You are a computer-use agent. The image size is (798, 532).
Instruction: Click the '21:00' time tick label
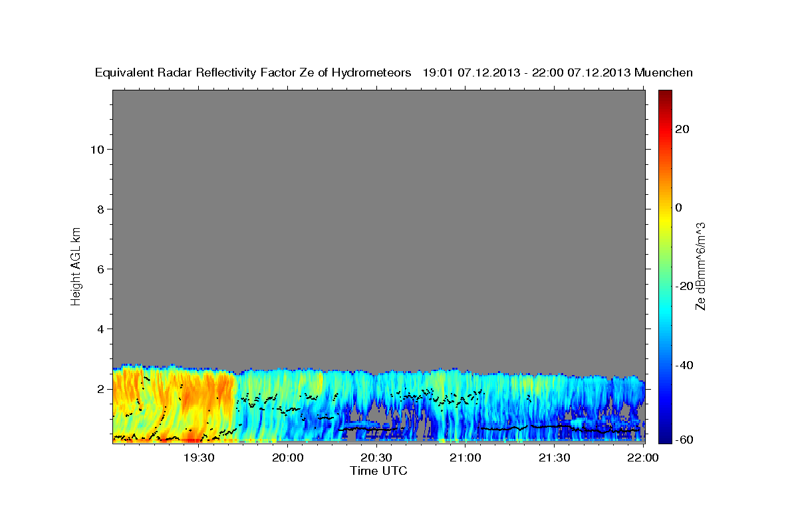click(x=465, y=458)
